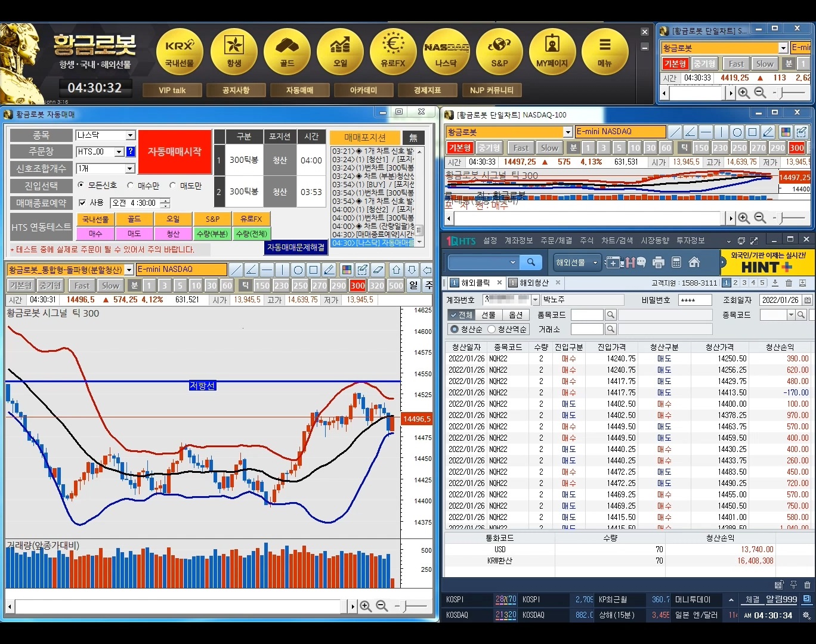The width and height of the screenshot is (816, 644).
Task: Open the color palette icon in NASDAQ-100 chart window
Action: [x=786, y=132]
